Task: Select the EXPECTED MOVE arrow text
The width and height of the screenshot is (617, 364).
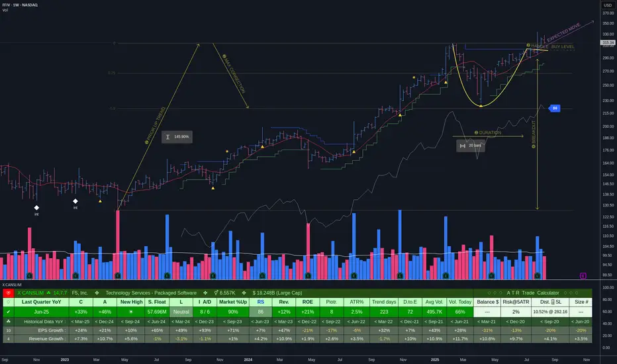Action: click(563, 32)
